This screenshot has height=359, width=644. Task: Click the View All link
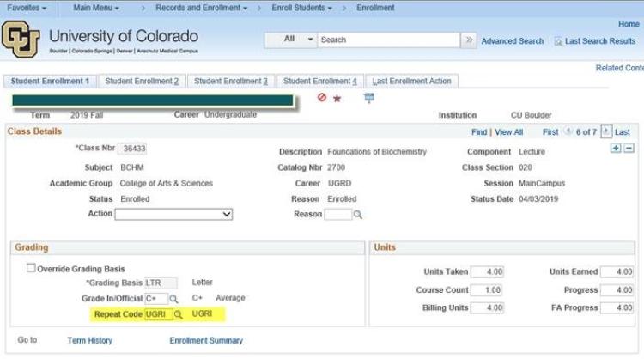pyautogui.click(x=508, y=132)
